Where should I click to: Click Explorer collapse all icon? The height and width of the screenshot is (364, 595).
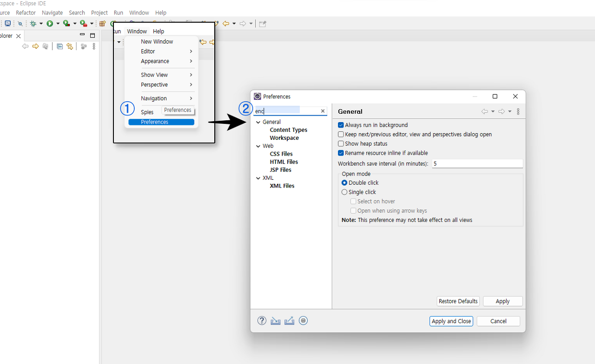pos(59,46)
